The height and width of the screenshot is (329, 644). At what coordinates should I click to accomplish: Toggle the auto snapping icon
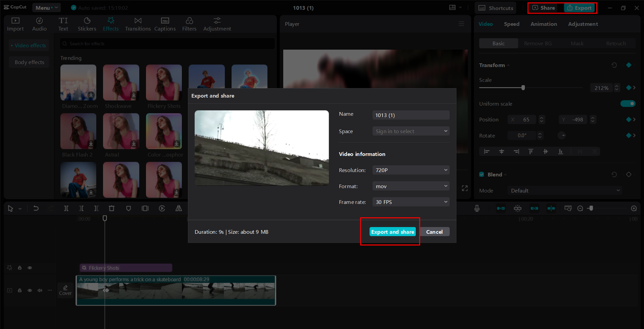click(x=518, y=208)
